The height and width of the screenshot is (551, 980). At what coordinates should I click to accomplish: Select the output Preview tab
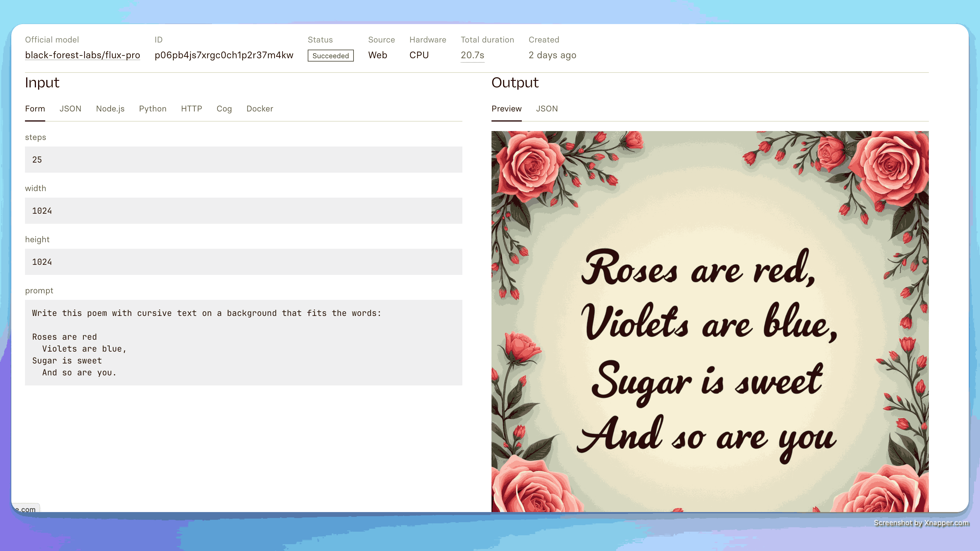pos(506,109)
